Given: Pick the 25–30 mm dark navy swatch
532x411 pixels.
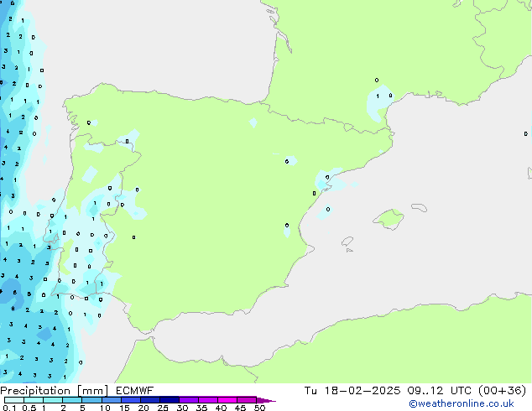Looking at the screenshot, I should (169, 400).
